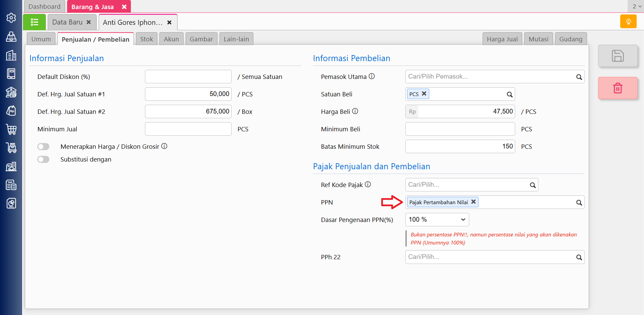The height and width of the screenshot is (315, 644).
Task: Click the red trash delete icon
Action: click(x=617, y=88)
